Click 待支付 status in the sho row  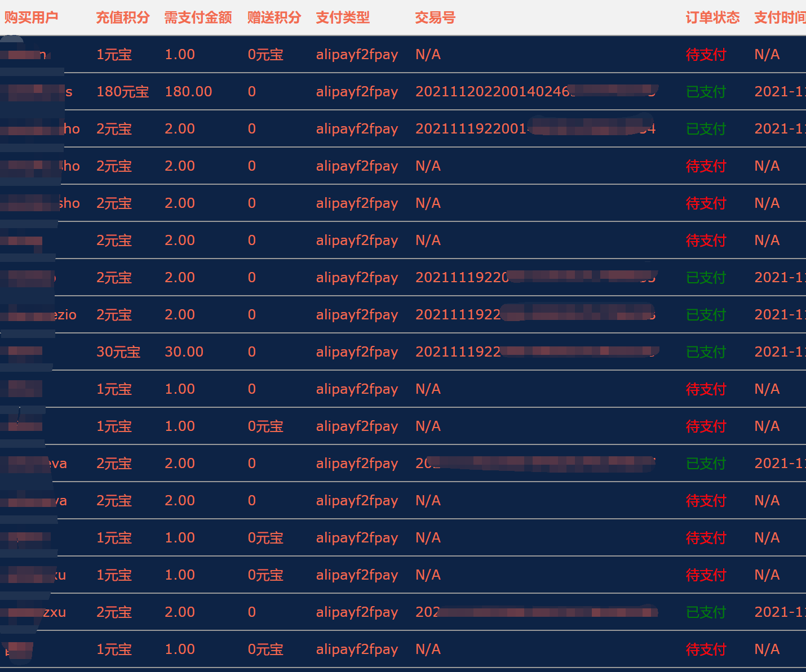(706, 203)
